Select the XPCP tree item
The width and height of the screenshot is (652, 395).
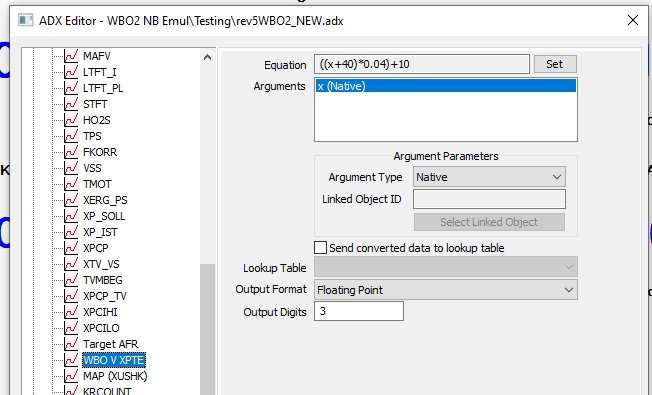[x=96, y=248]
